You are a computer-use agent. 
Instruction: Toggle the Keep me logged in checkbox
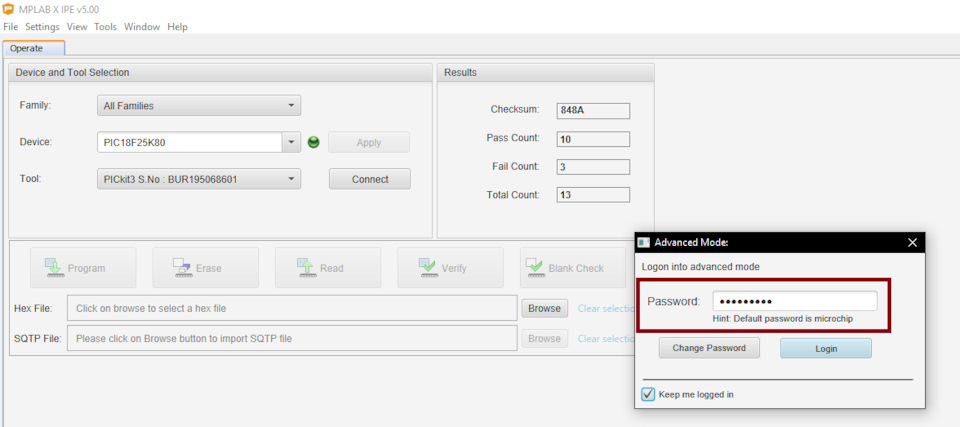click(648, 394)
